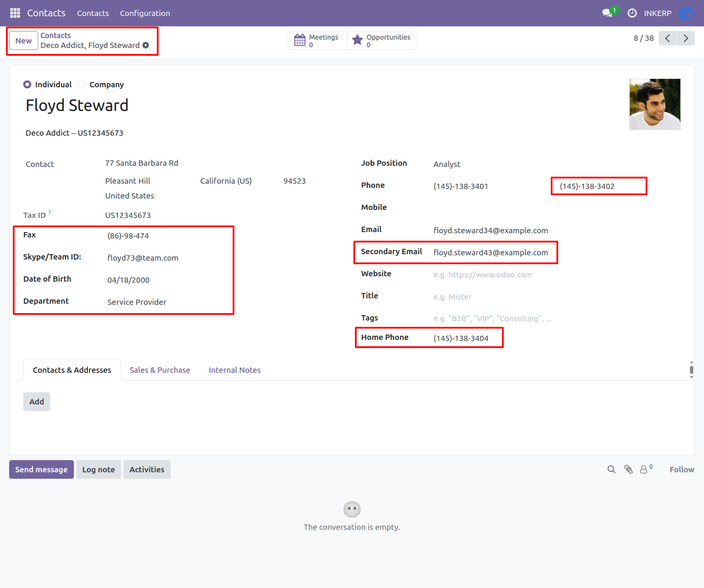Switch to the Sales & Purchase tab
Viewport: 704px width, 588px height.
[160, 370]
